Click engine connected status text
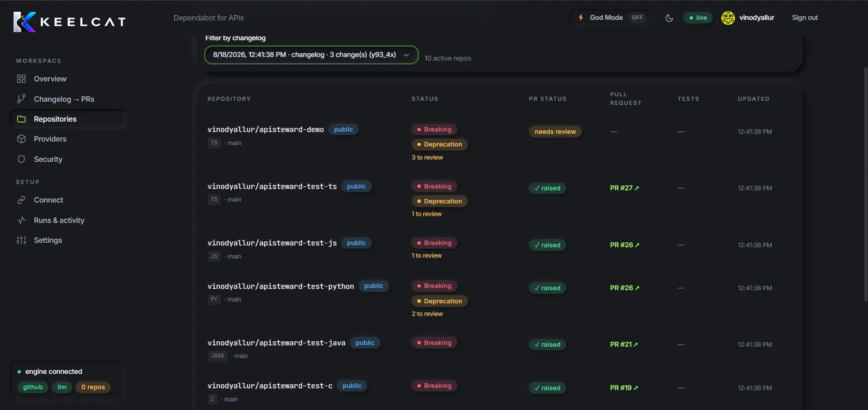Screen dimensions: 868x410 click(x=54, y=372)
